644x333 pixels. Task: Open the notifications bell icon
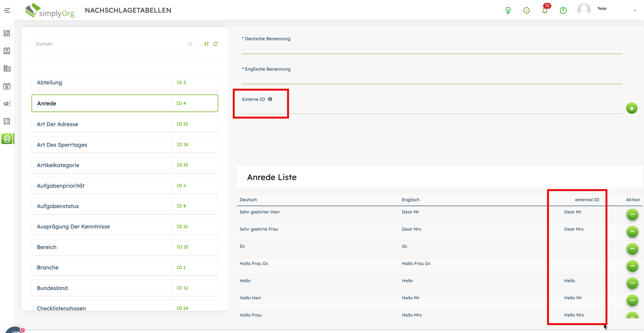pos(545,11)
